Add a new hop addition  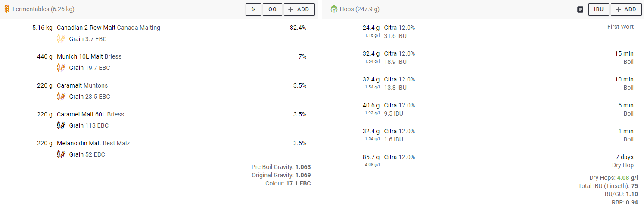pos(626,9)
